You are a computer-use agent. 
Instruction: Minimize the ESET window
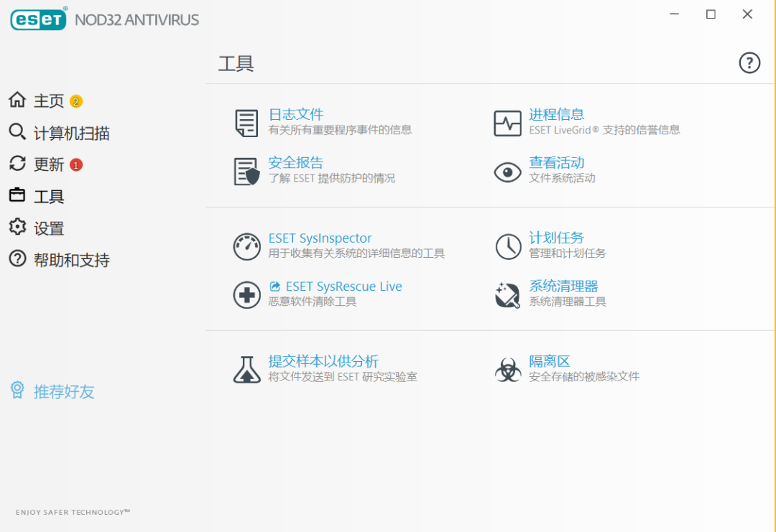(674, 14)
